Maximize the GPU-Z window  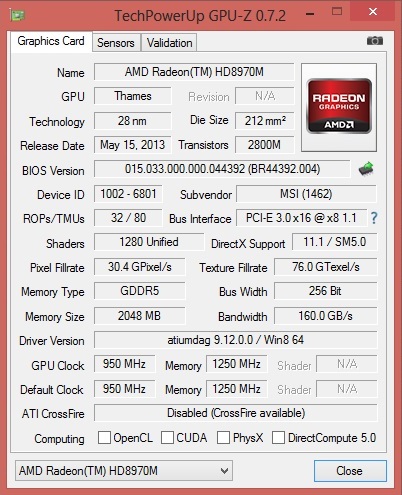pyautogui.click(x=337, y=12)
